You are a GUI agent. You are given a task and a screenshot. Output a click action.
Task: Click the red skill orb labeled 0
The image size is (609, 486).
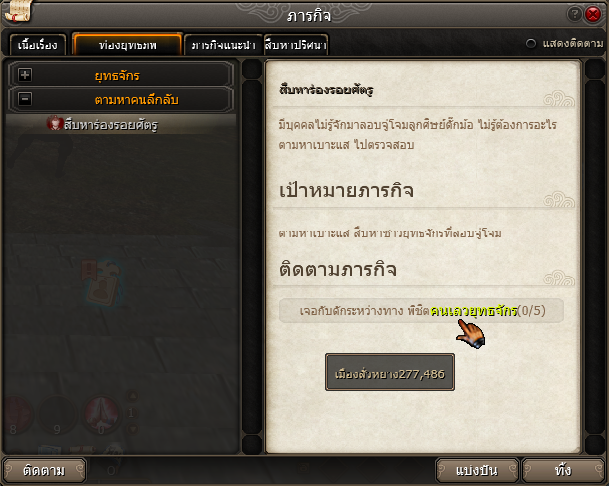[101, 415]
